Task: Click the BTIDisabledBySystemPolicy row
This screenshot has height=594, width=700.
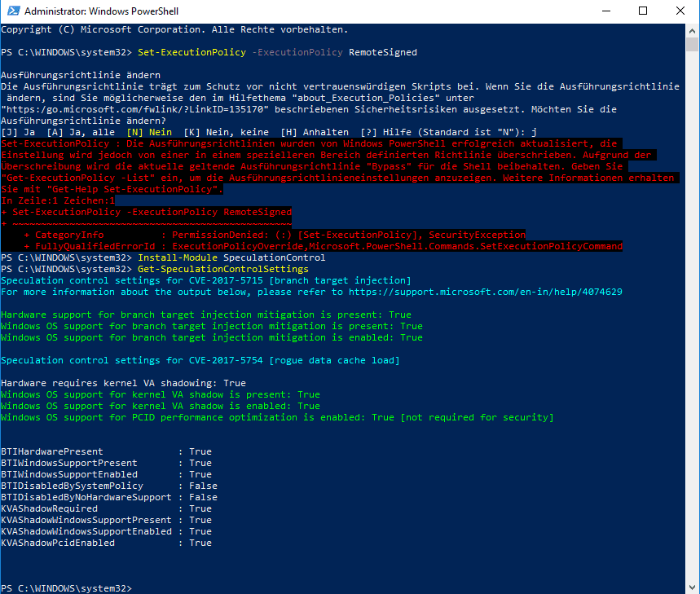Action: (109, 486)
